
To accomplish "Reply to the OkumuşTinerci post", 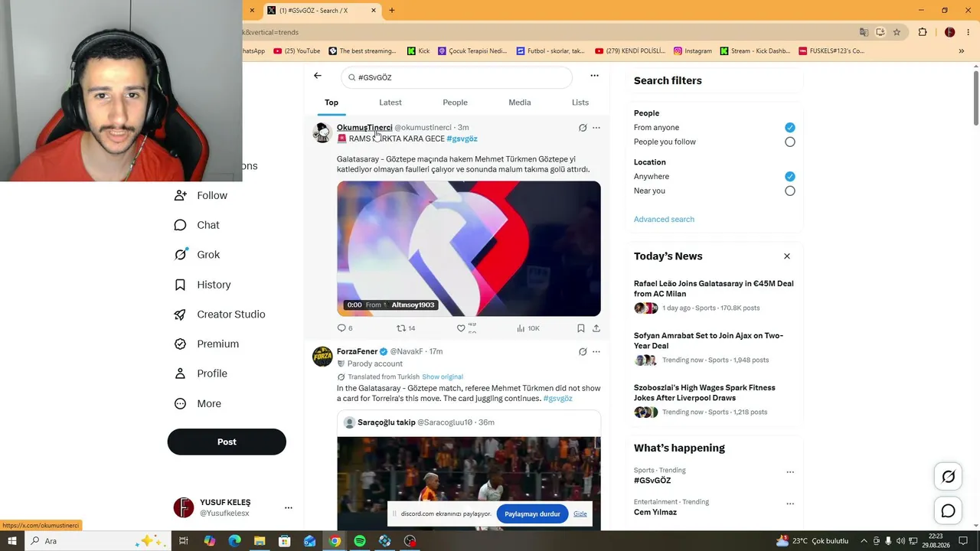I will [x=345, y=328].
